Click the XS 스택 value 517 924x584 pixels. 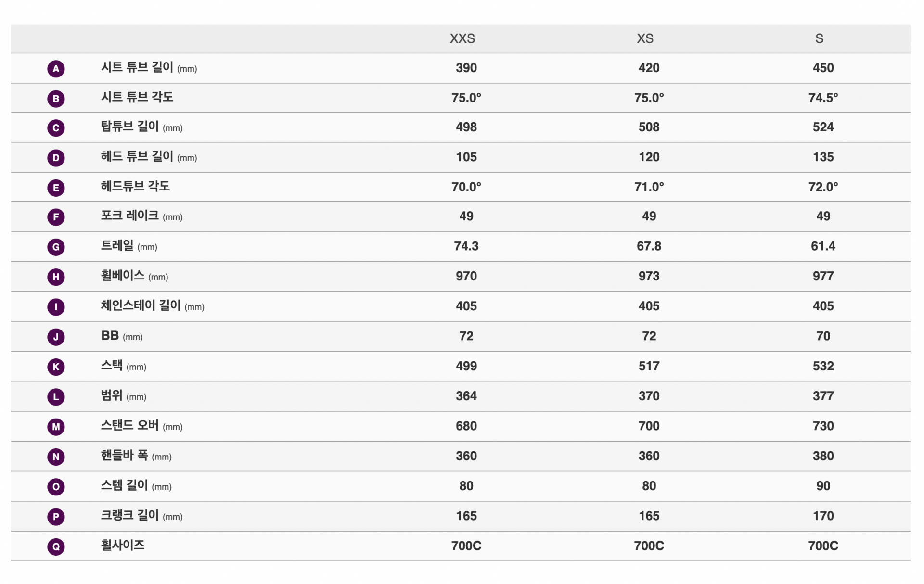click(649, 366)
